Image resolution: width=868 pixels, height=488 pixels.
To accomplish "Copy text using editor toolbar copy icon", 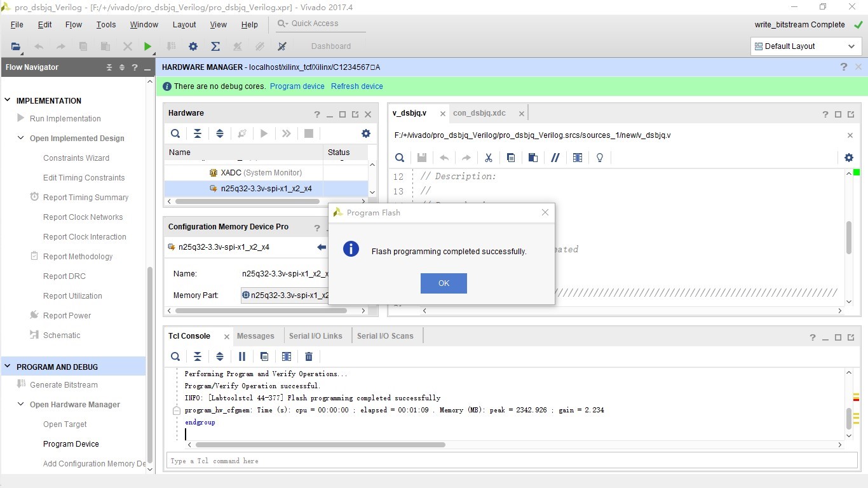I will click(x=511, y=158).
